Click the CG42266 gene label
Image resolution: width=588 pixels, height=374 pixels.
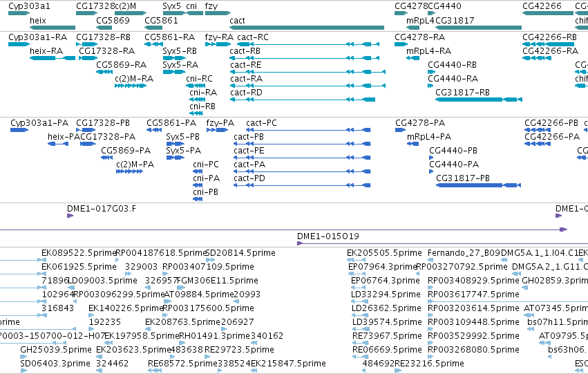pos(542,6)
